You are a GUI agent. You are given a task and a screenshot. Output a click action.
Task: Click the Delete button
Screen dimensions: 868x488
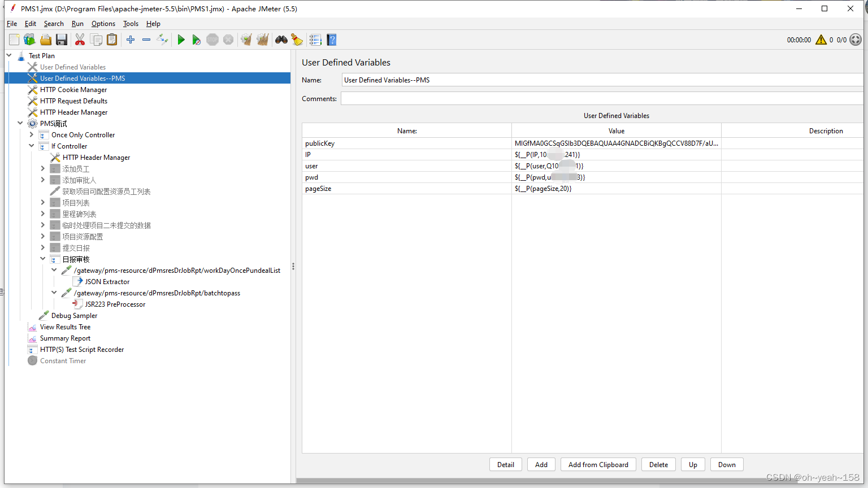(658, 464)
